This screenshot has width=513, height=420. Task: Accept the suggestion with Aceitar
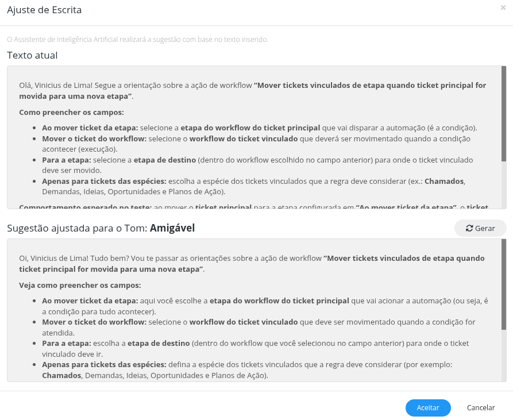pyautogui.click(x=428, y=407)
